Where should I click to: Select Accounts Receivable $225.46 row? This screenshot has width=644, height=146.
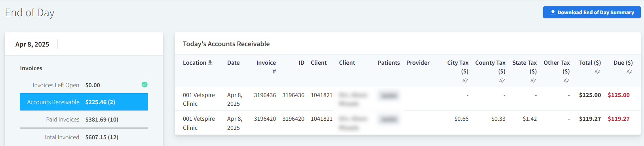coord(84,102)
